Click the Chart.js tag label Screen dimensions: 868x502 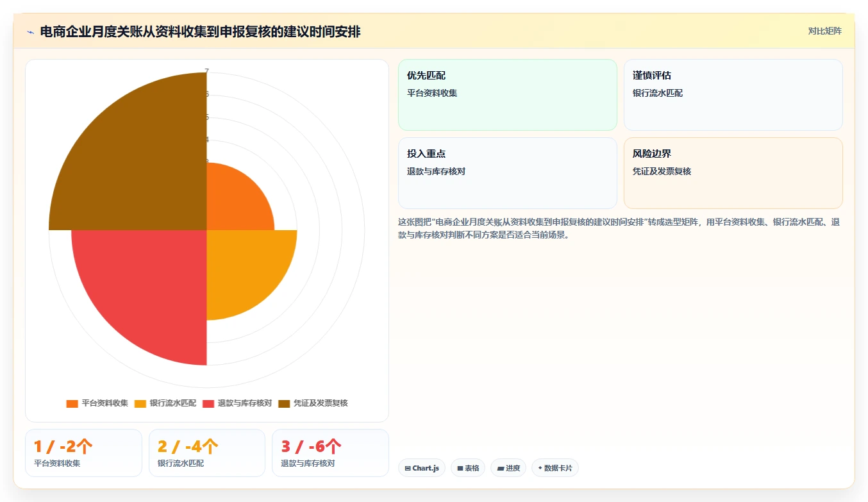point(426,469)
